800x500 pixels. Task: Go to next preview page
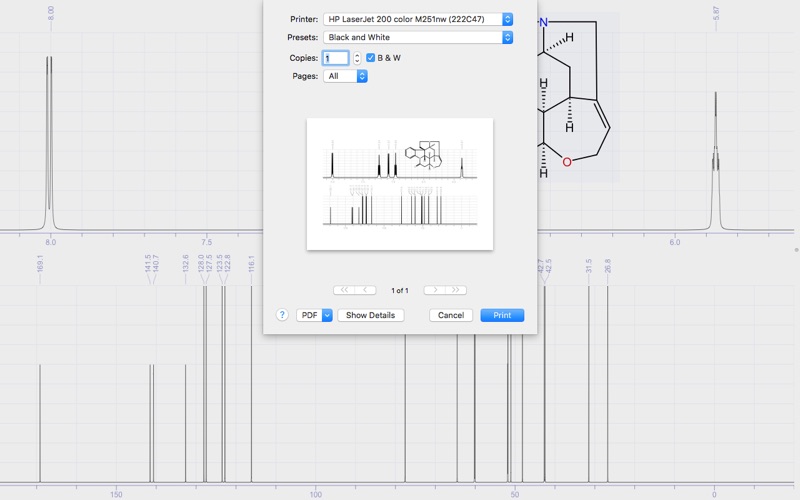point(434,290)
